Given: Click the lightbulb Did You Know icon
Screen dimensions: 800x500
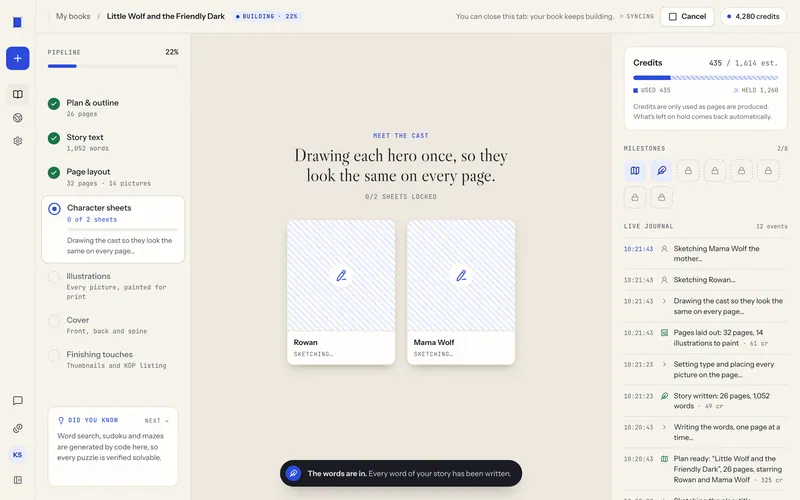Looking at the screenshot, I should tap(61, 420).
